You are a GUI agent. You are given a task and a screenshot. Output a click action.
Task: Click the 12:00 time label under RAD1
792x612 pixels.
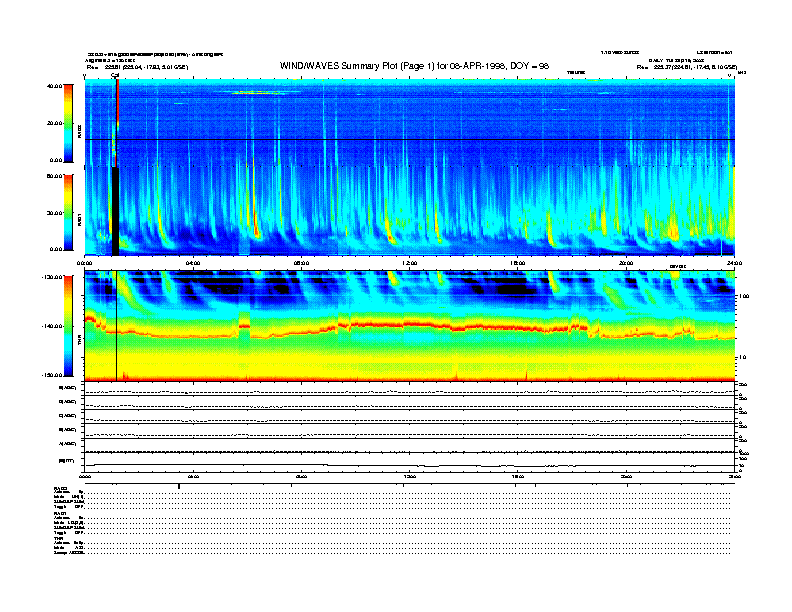410,263
